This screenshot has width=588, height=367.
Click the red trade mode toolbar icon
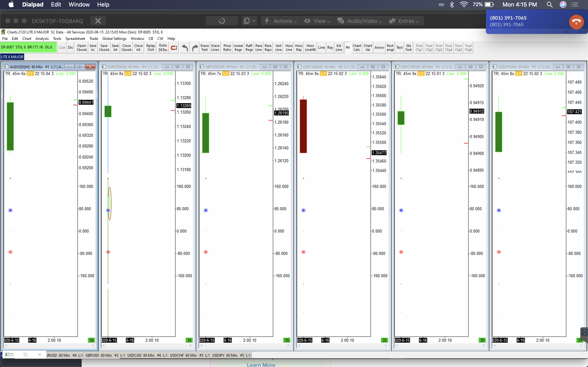pyautogui.click(x=174, y=48)
